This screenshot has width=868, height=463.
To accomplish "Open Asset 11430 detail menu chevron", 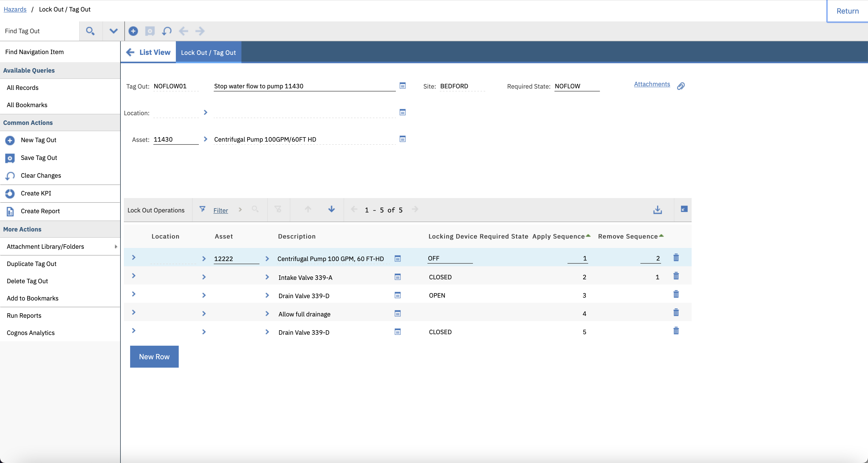I will (206, 139).
